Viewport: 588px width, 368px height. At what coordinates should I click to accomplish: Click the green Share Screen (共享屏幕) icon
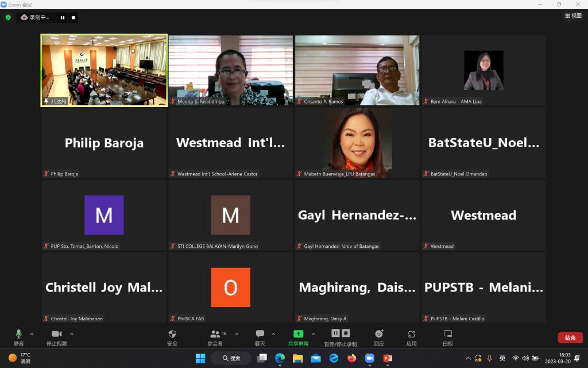(298, 334)
